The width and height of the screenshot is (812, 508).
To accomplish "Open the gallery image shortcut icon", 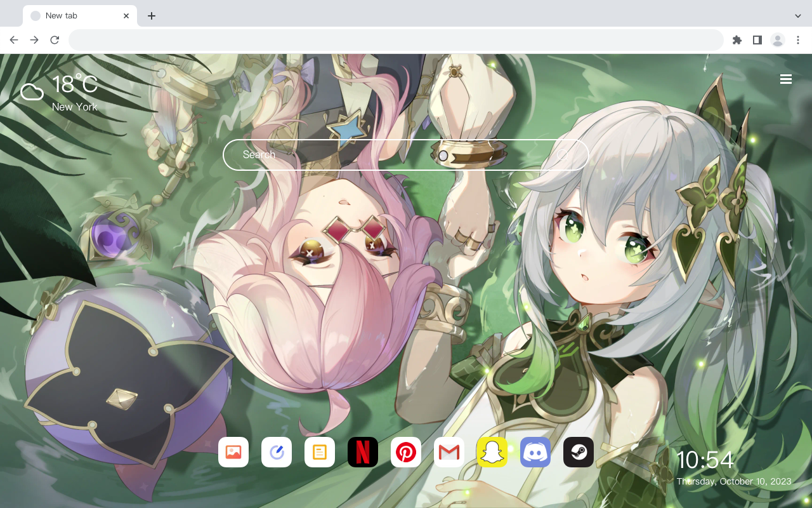I will click(233, 452).
